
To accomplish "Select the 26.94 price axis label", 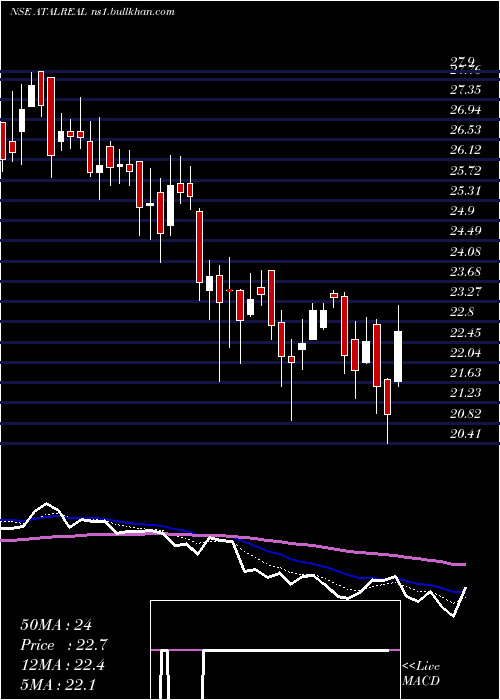I will click(465, 110).
